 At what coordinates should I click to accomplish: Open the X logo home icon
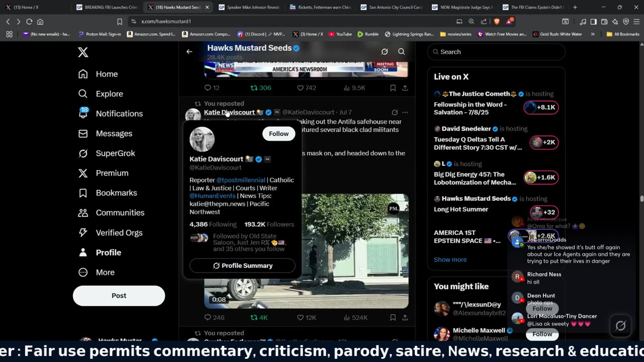coord(83,52)
